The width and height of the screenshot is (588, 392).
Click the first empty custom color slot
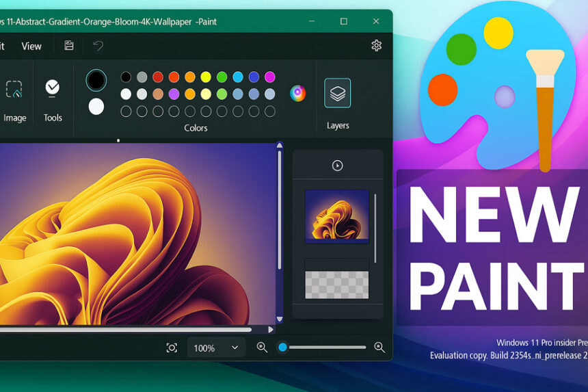click(x=126, y=112)
